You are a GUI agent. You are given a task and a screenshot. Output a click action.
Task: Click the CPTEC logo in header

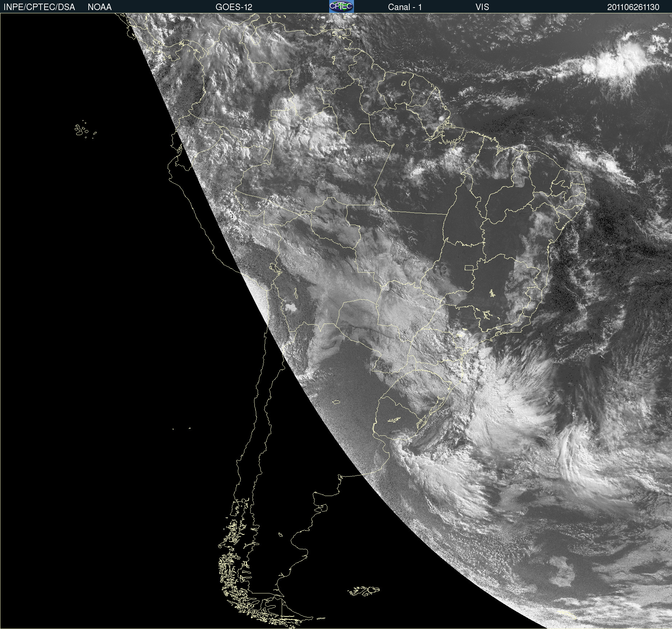click(x=341, y=6)
